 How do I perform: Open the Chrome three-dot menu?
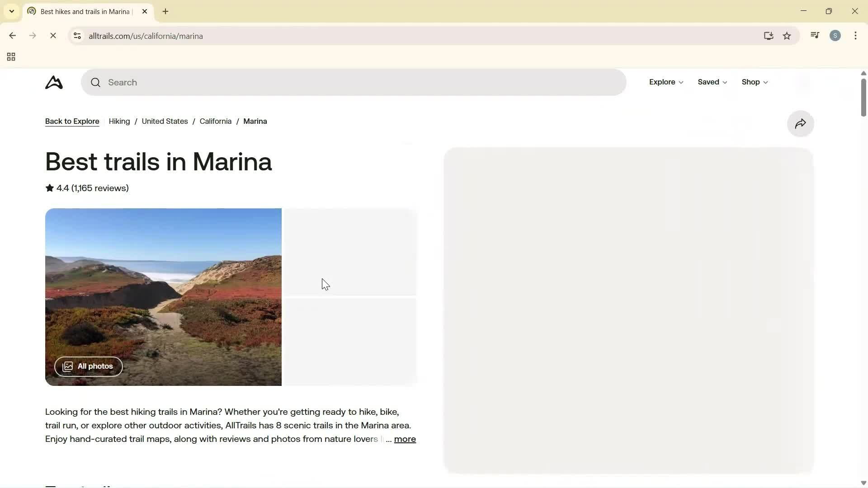click(856, 36)
